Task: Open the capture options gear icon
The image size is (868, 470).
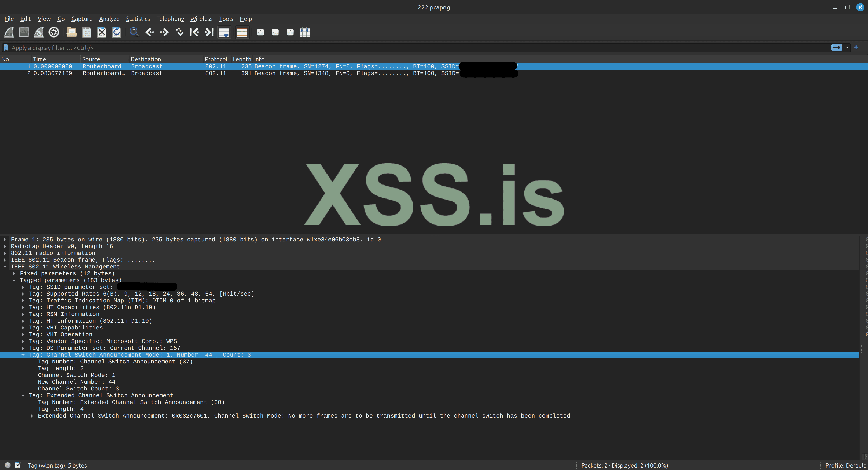Action: 54,32
